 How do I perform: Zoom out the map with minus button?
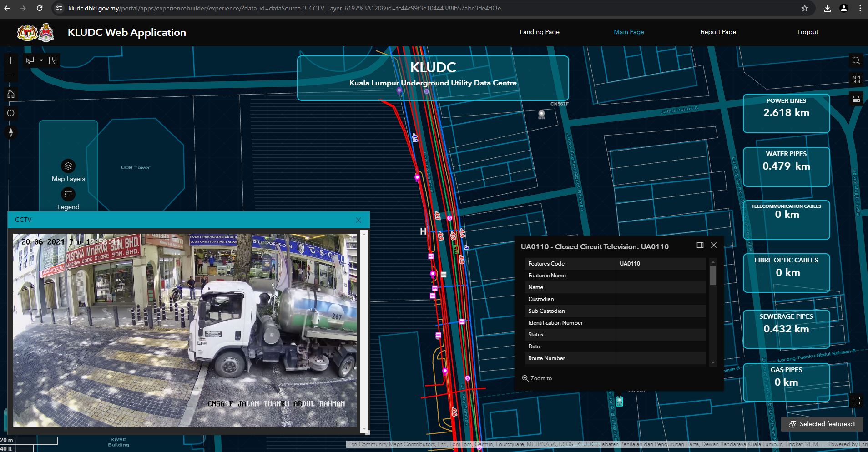tap(11, 75)
